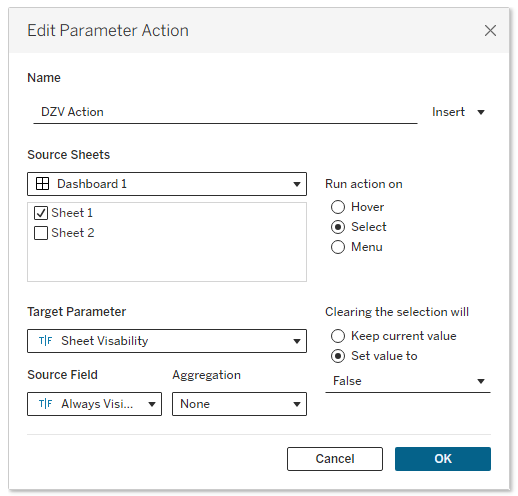Uncheck the Sheet 1 checkbox
The width and height of the screenshot is (518, 496).
coord(41,213)
